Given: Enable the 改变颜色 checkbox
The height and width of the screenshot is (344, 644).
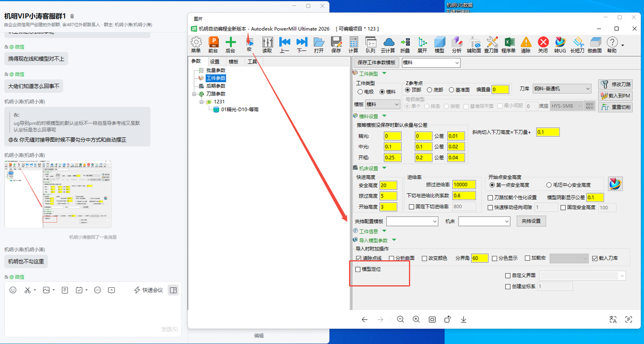Looking at the screenshot, I should pyautogui.click(x=424, y=258).
